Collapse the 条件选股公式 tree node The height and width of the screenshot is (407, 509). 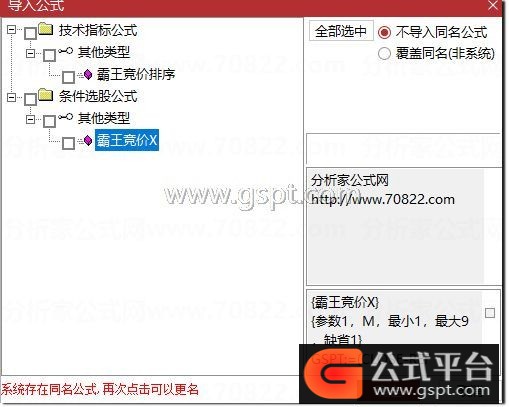pos(11,97)
